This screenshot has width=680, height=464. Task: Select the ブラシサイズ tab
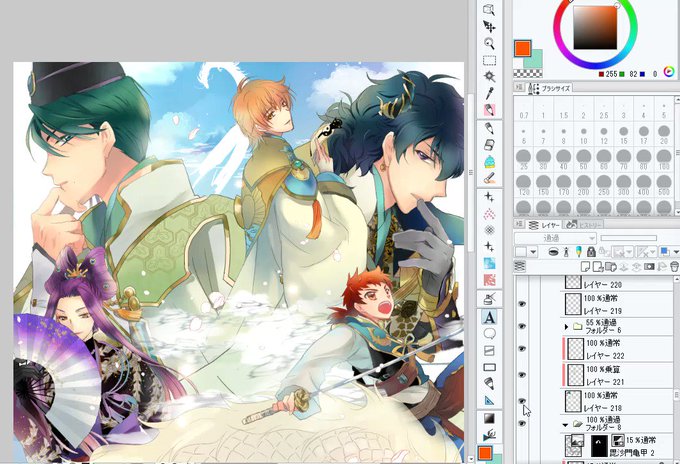(x=549, y=88)
